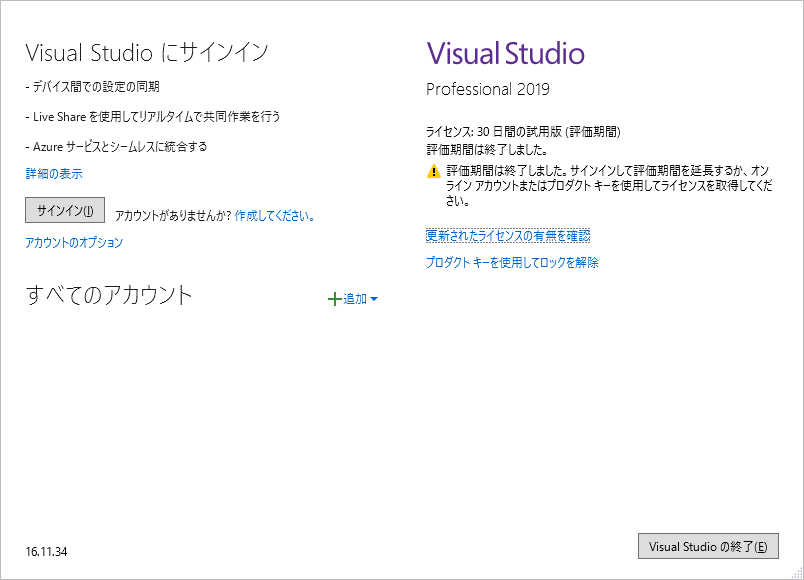Click the yellow warning triangle icon
This screenshot has width=804, height=580.
pos(434,171)
